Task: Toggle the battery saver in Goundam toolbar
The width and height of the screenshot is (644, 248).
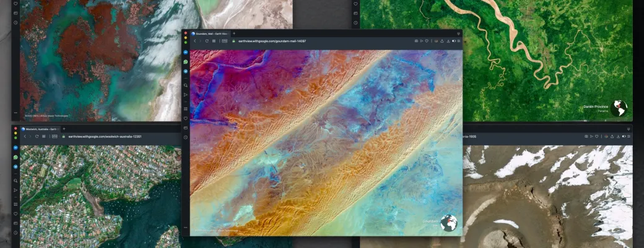Action: click(x=454, y=41)
